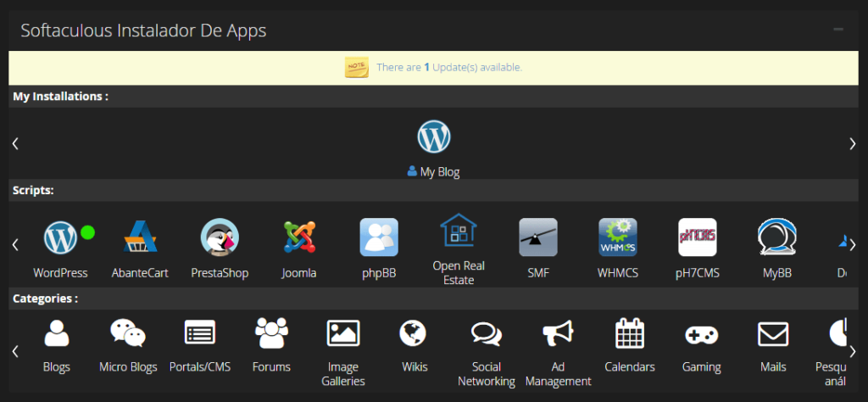Viewport: 868px width, 402px height.
Task: Show previous items in Scripts carousel
Action: pos(15,244)
